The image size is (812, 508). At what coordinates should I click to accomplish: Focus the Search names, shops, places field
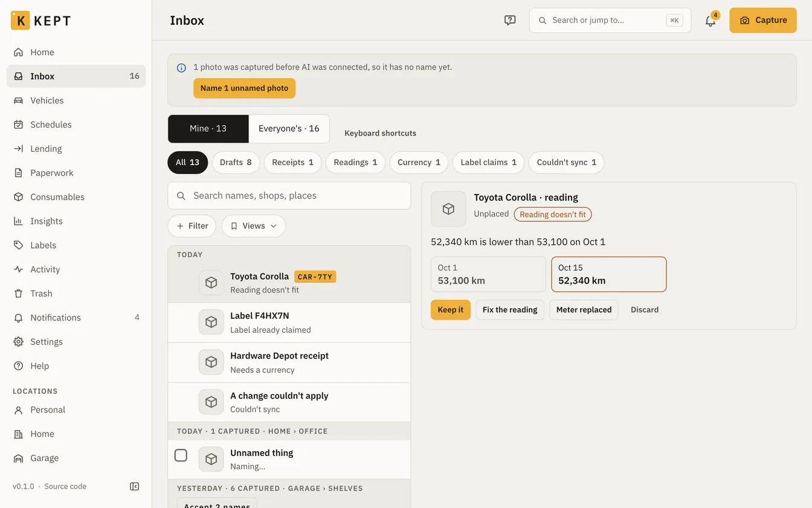289,196
